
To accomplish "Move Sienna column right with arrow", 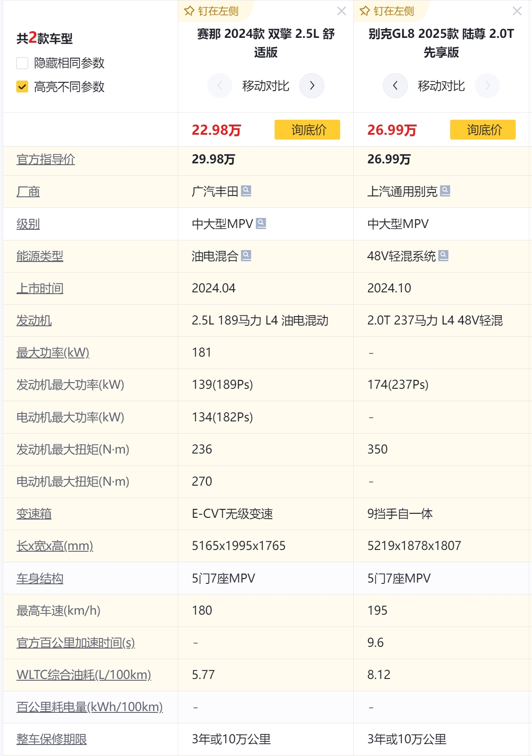I will (x=312, y=85).
